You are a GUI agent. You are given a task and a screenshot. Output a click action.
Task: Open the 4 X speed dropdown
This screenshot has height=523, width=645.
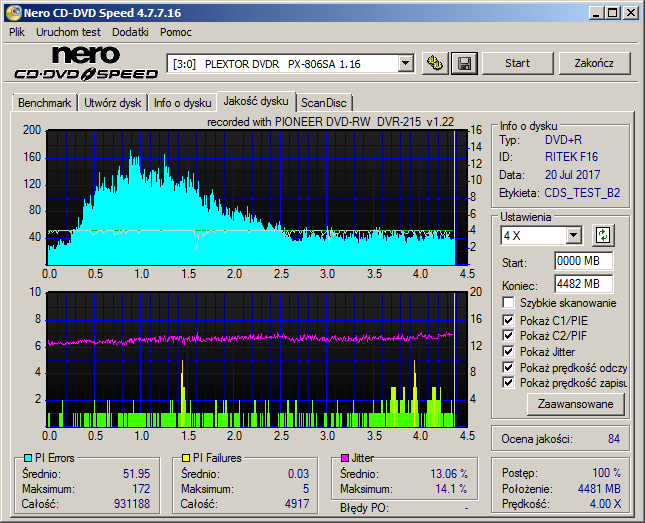[573, 236]
